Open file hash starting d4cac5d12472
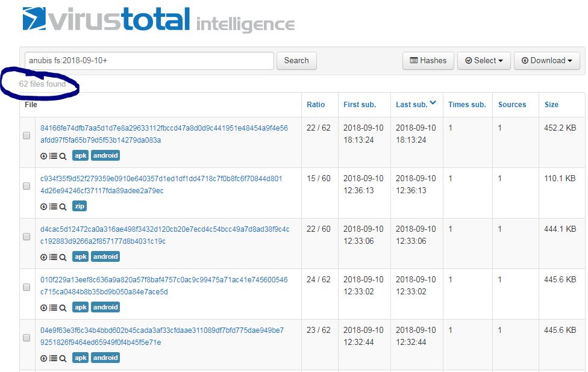The image size is (588, 372). (x=165, y=235)
